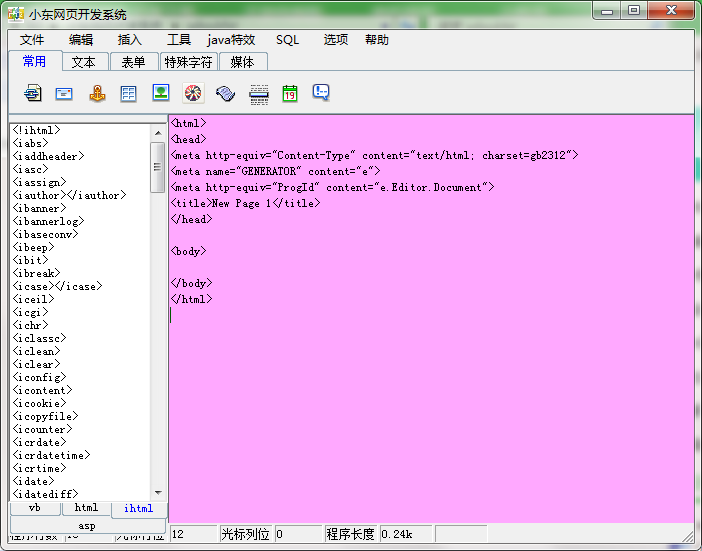Select the asp tag list tab
Viewport: 702px width, 551px height.
(87, 525)
